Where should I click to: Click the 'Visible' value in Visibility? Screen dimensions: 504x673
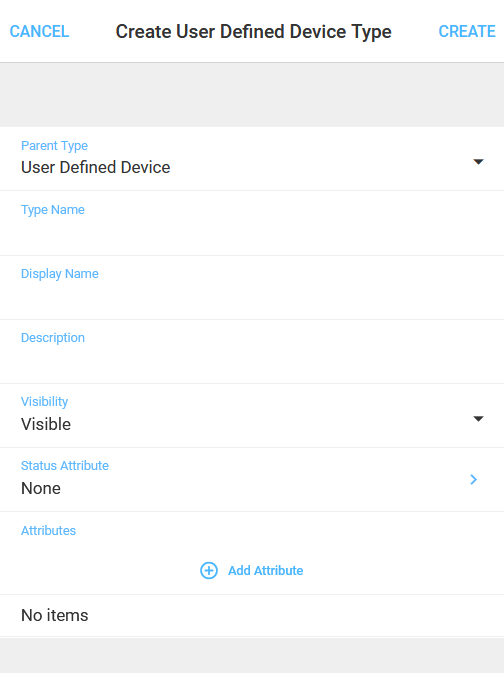point(46,424)
